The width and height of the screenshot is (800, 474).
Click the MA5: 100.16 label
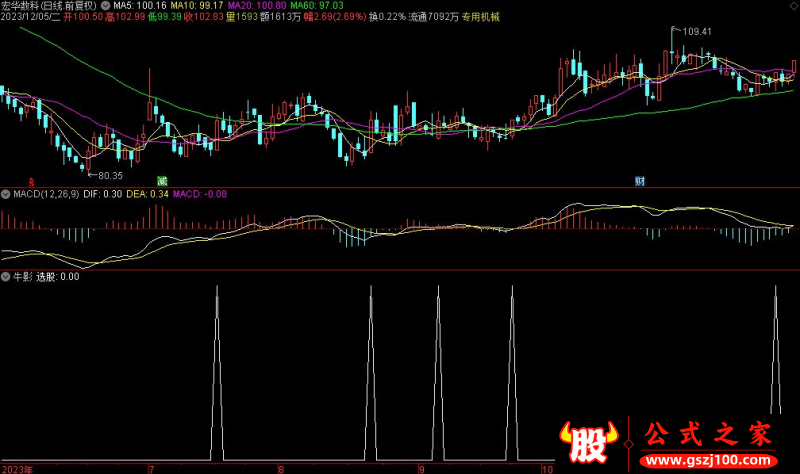coord(140,6)
